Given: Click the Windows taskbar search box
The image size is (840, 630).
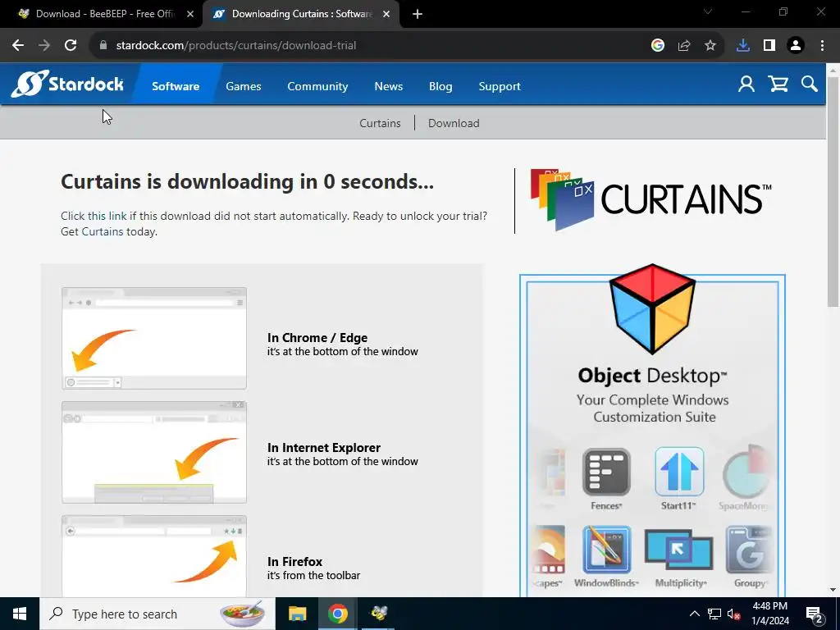Looking at the screenshot, I should pos(157,614).
